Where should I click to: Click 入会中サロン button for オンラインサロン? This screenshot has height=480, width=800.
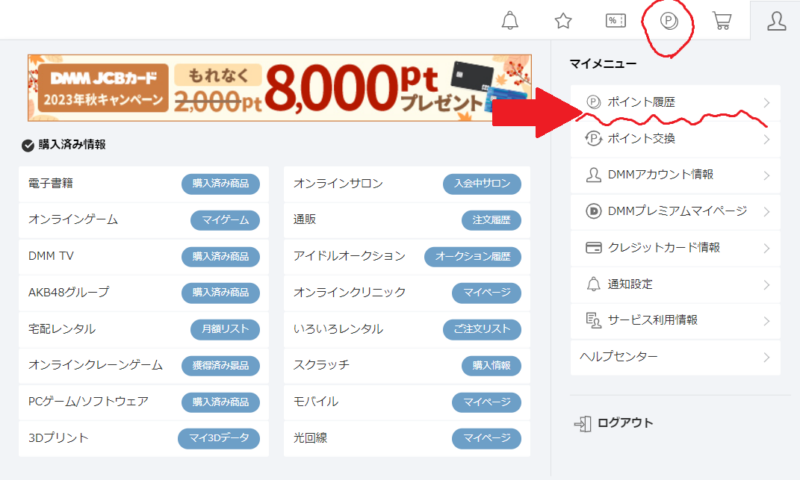pyautogui.click(x=482, y=184)
